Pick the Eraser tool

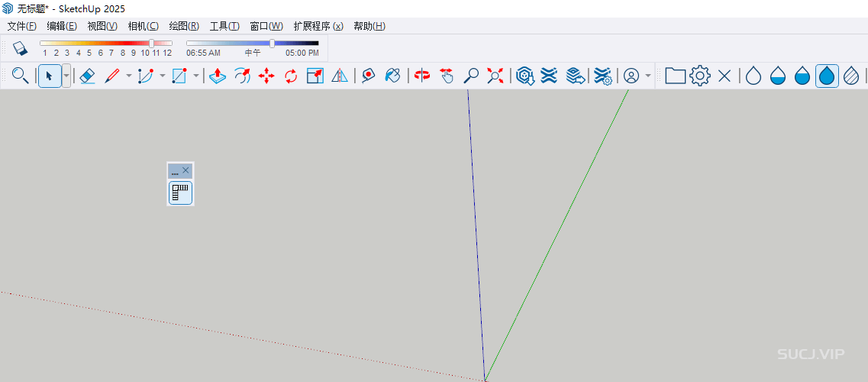click(x=88, y=76)
